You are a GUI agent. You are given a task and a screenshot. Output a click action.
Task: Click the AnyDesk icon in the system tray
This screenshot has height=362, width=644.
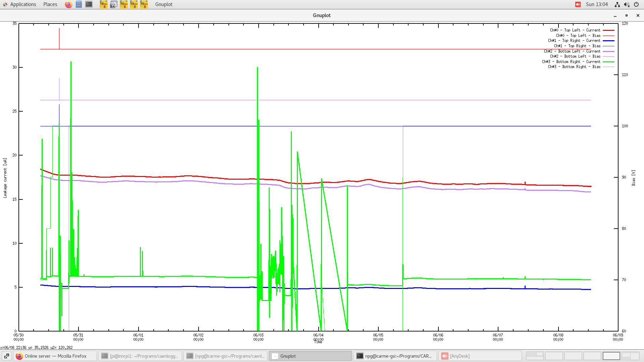coord(578,4)
